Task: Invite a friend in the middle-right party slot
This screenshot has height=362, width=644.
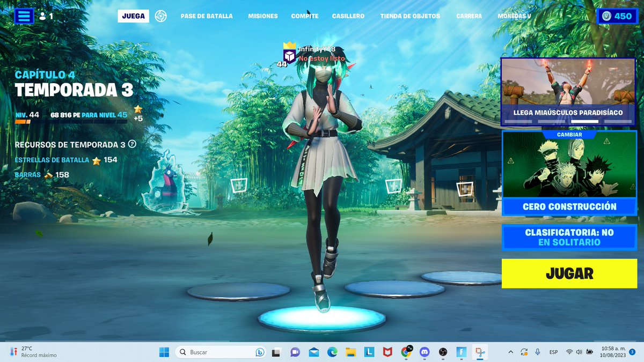Action: [x=393, y=186]
